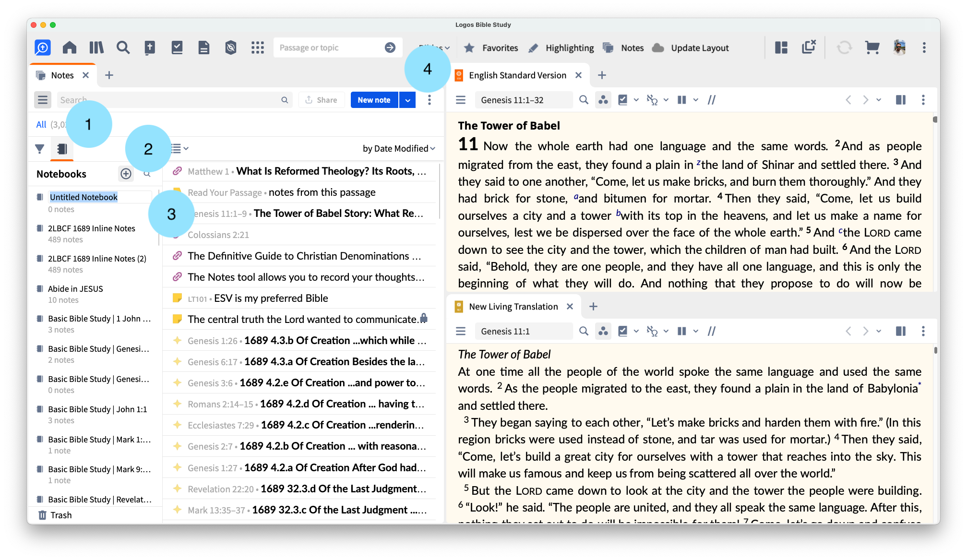
Task: Open the Trash in notebooks sidebar
Action: [x=60, y=515]
